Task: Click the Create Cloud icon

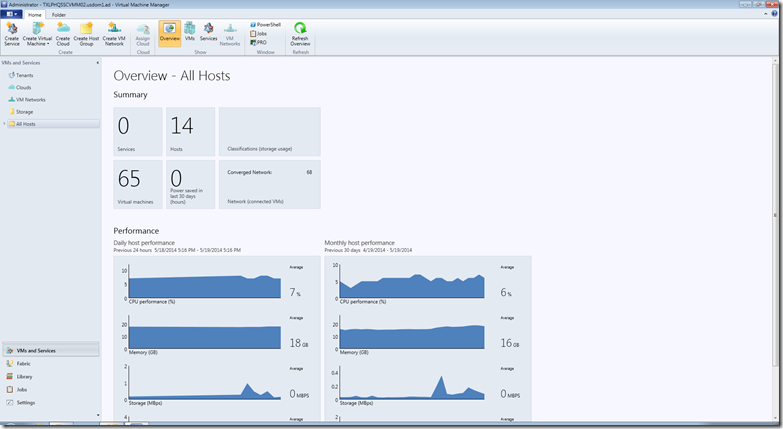Action: [63, 34]
